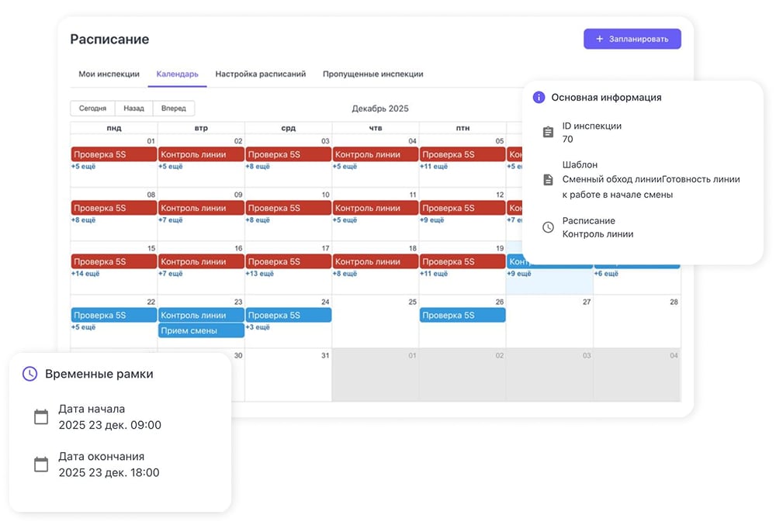This screenshot has width=776, height=532.
Task: Open the Проверка 5S event on December 26
Action: (x=462, y=316)
